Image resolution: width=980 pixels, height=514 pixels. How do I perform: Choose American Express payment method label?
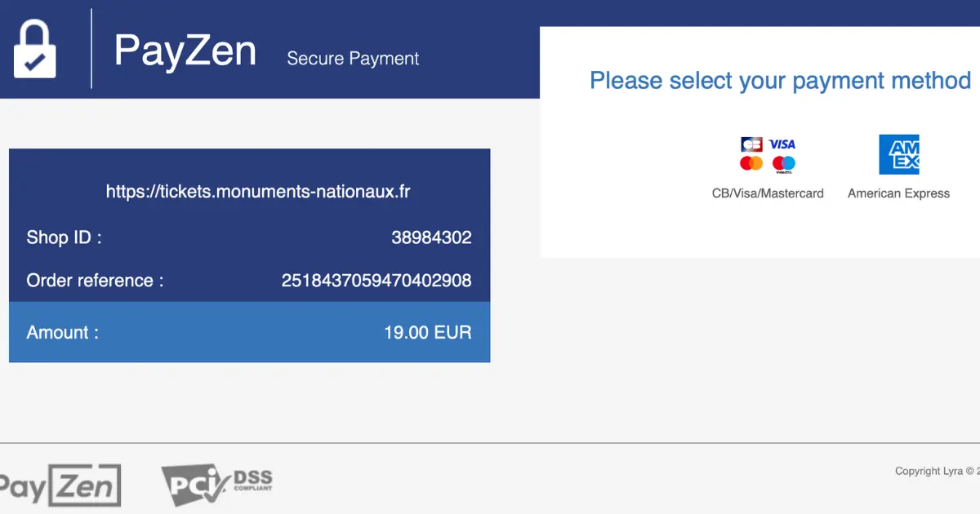click(x=898, y=193)
